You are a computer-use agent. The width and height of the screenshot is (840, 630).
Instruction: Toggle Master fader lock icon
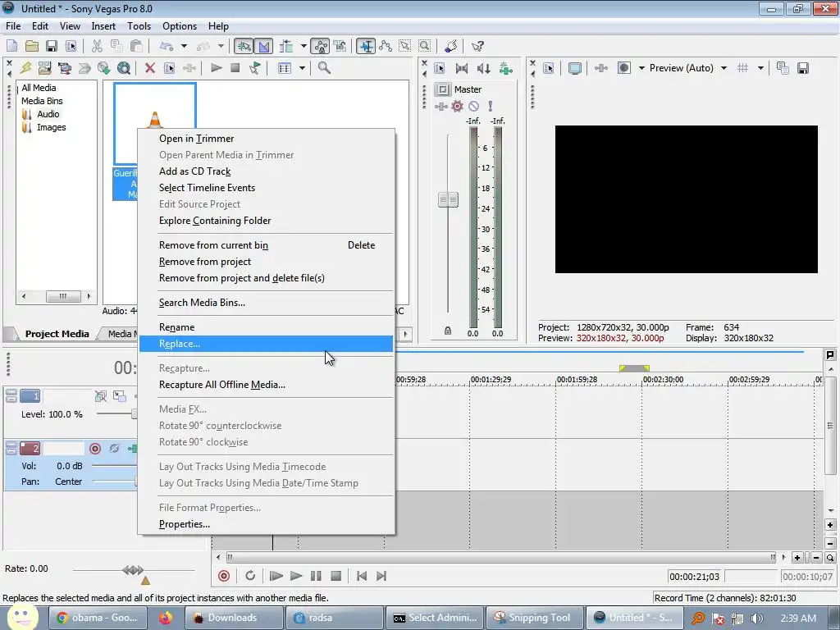point(448,331)
